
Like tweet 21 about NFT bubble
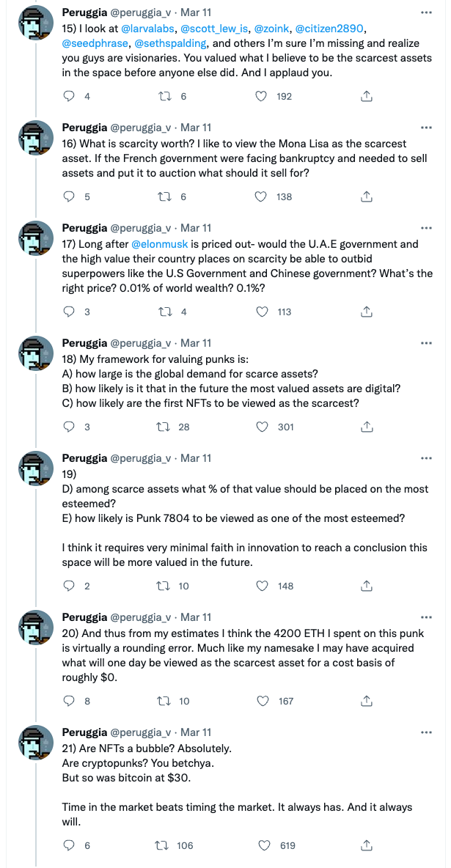265,845
